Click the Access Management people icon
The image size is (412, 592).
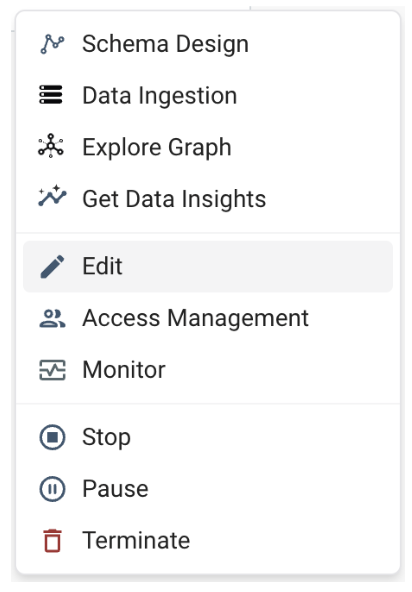pyautogui.click(x=52, y=318)
